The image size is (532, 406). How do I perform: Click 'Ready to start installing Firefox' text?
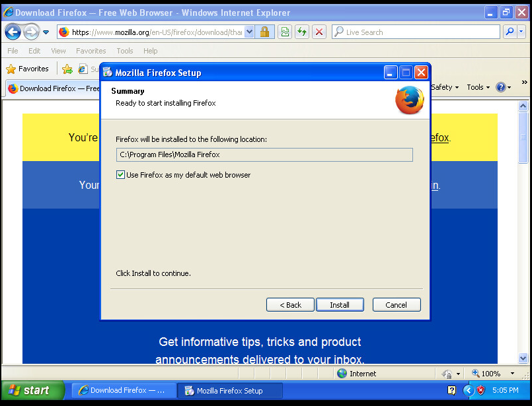[x=166, y=103]
